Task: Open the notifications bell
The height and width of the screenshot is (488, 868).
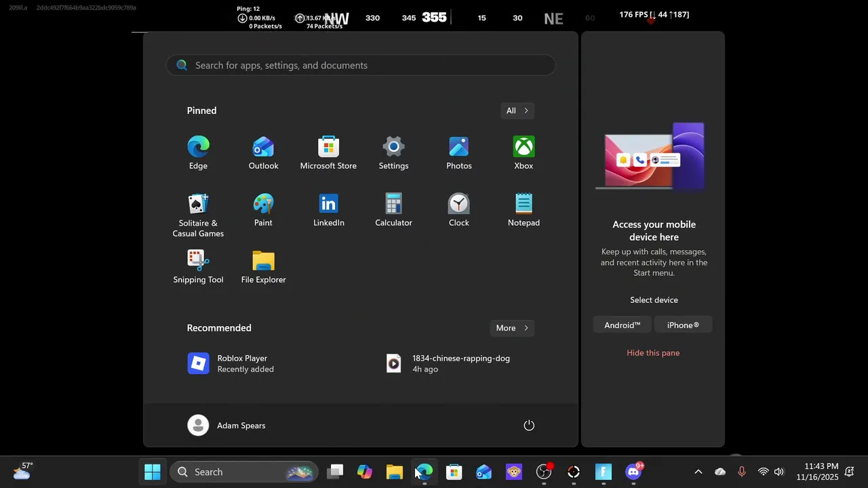Action: tap(850, 472)
